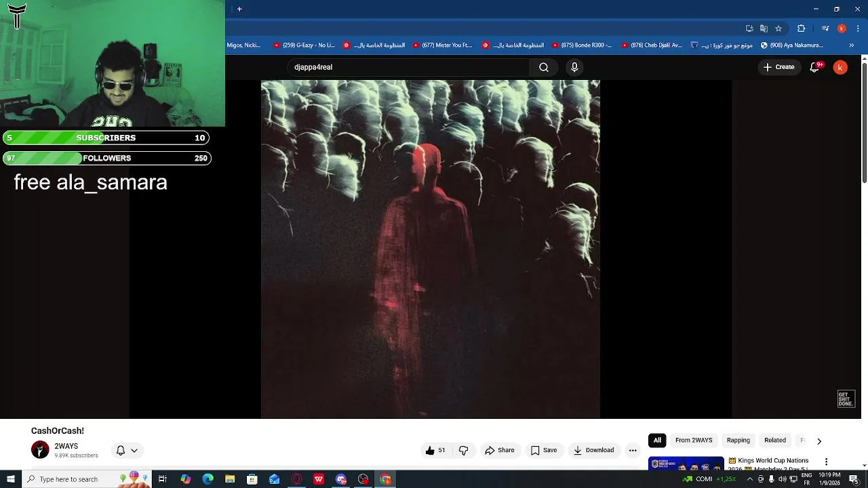The image size is (868, 488).
Task: Show hidden system tray icons
Action: [x=749, y=479]
